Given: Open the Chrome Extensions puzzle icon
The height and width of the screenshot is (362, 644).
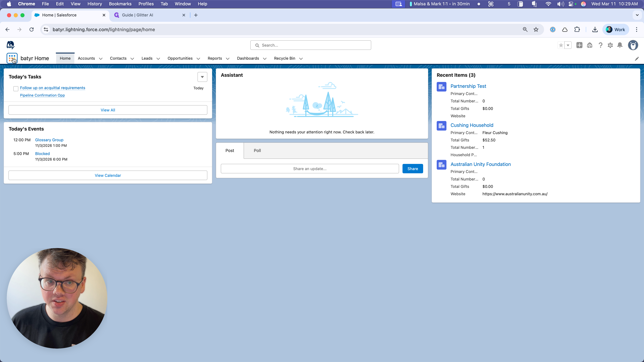Looking at the screenshot, I should click(577, 29).
